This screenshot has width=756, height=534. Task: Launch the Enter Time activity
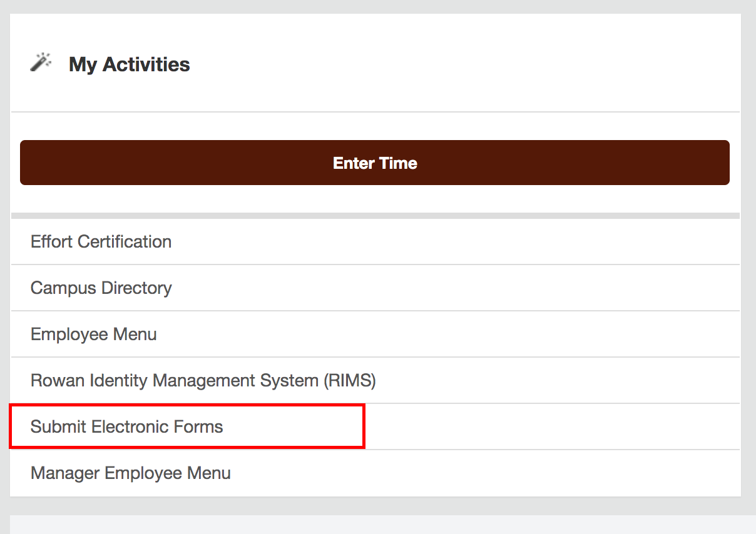point(374,163)
